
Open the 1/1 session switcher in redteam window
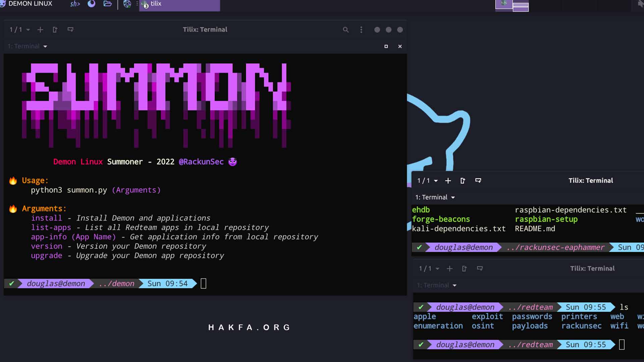pos(429,268)
